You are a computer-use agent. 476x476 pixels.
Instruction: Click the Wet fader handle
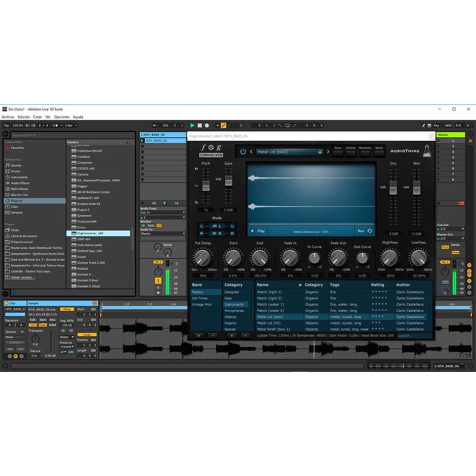[416, 188]
